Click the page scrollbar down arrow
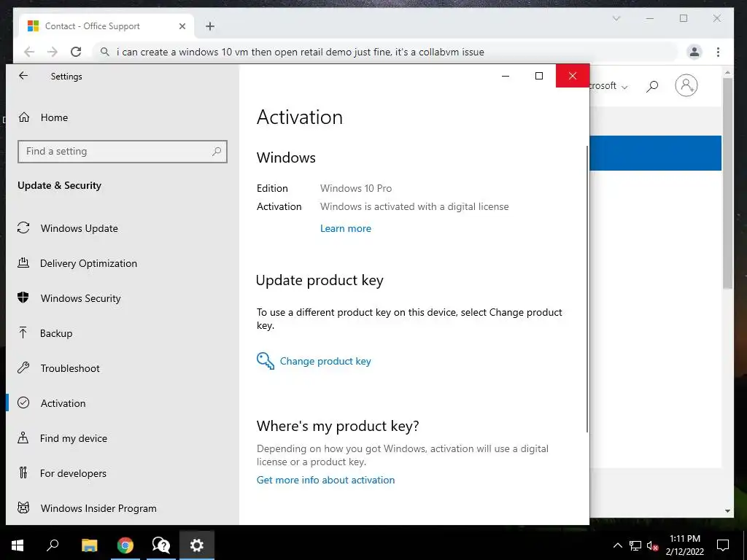The image size is (747, 560). point(727,511)
